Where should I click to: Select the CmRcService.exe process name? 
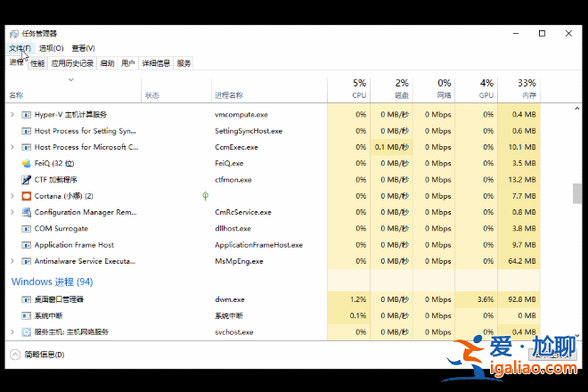[x=243, y=212]
